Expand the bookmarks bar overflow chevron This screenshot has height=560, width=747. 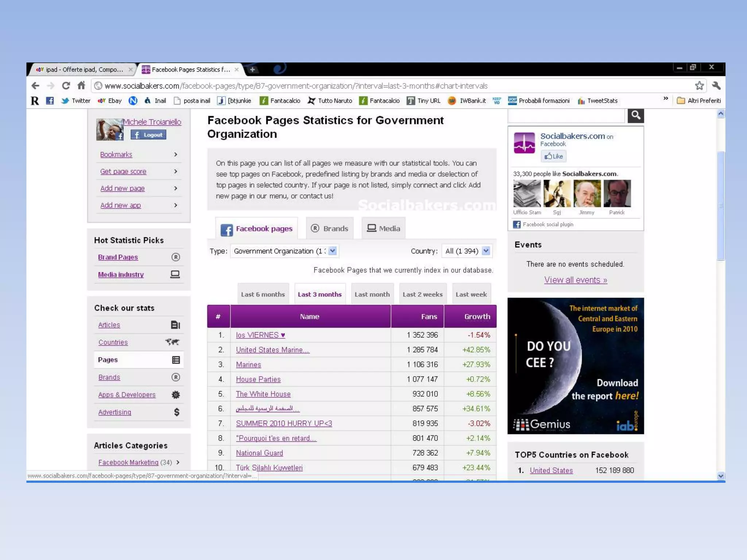click(x=666, y=99)
